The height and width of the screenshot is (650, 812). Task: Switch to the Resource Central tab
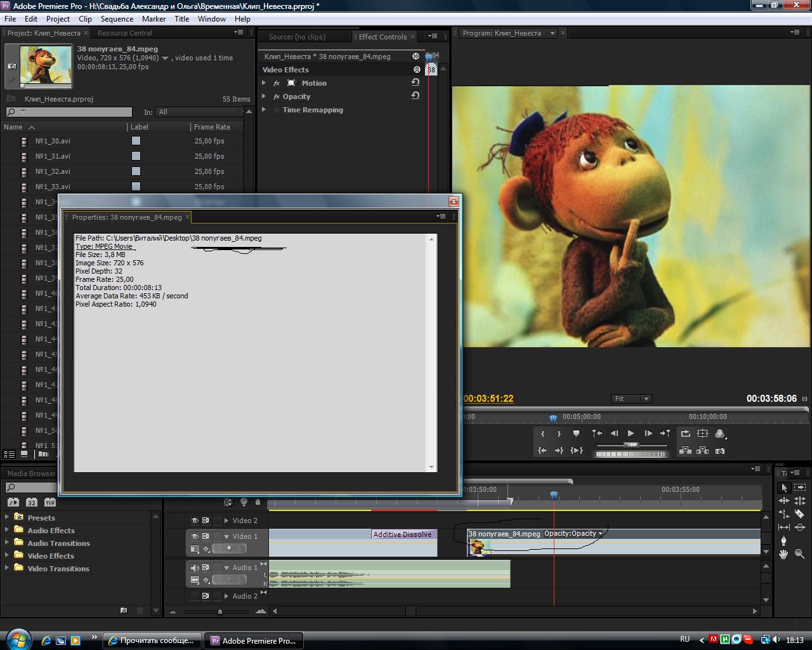(x=125, y=33)
